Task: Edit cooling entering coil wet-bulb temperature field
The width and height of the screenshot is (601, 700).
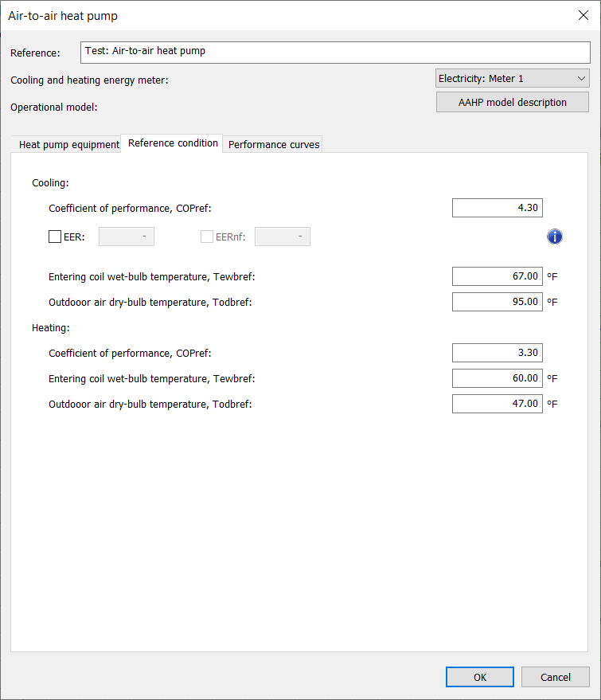Action: coord(497,276)
